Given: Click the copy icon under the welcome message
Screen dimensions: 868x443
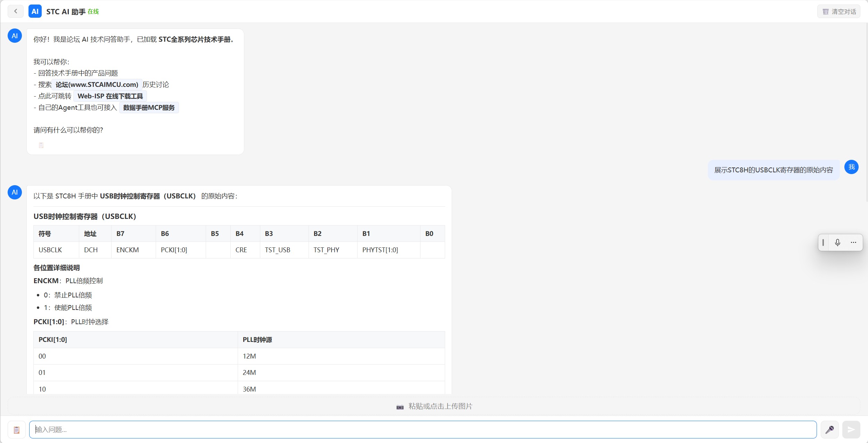Looking at the screenshot, I should (x=41, y=145).
